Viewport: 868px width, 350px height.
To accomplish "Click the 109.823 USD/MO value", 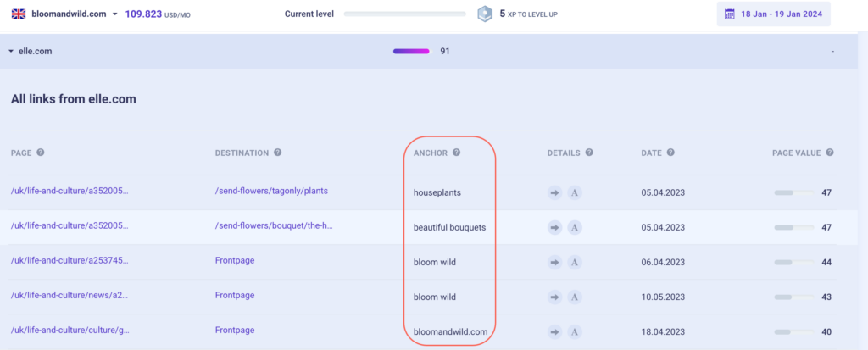I will coord(157,14).
